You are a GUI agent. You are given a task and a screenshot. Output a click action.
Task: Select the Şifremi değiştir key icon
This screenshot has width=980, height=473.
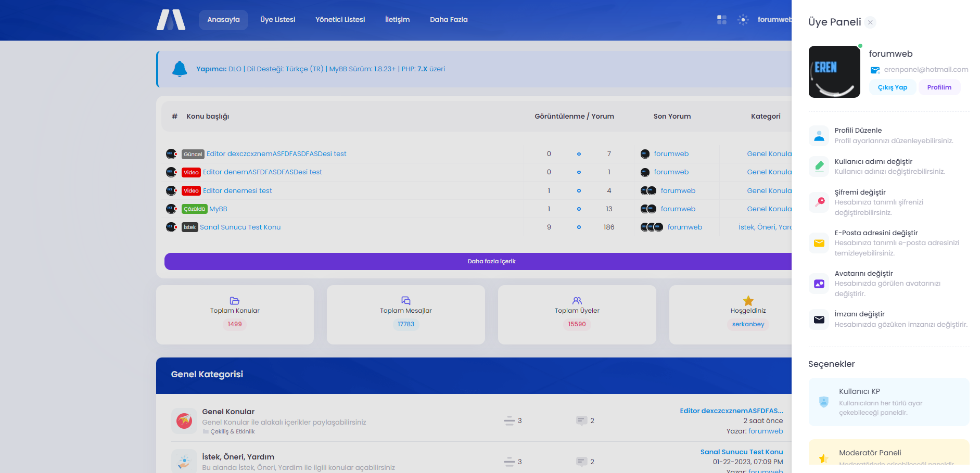pyautogui.click(x=819, y=202)
